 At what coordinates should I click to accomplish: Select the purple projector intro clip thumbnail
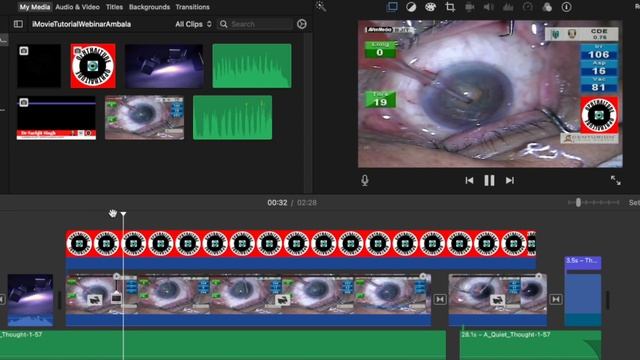[x=164, y=66]
